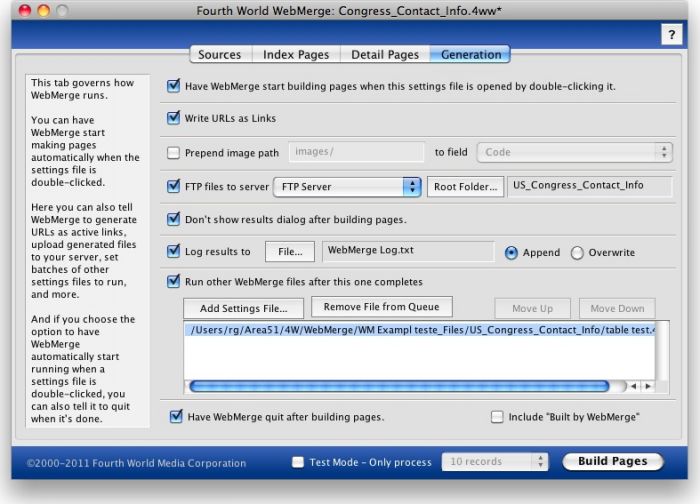This screenshot has height=504, width=700.
Task: Click the Move Down button
Action: tap(617, 308)
